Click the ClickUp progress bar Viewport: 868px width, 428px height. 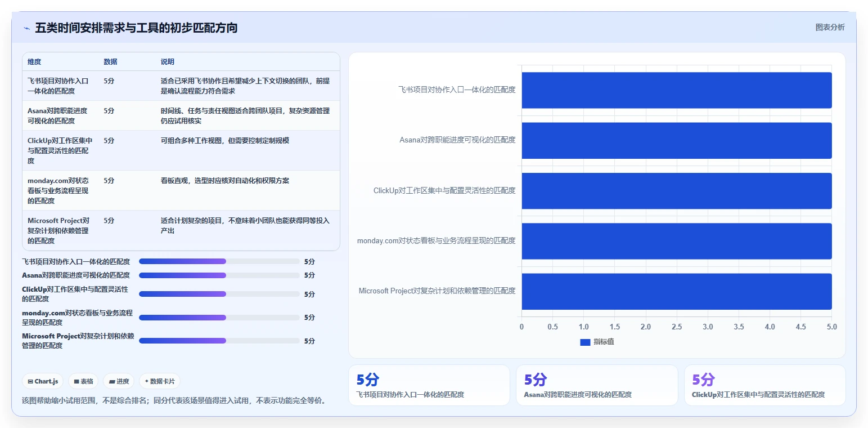point(219,294)
